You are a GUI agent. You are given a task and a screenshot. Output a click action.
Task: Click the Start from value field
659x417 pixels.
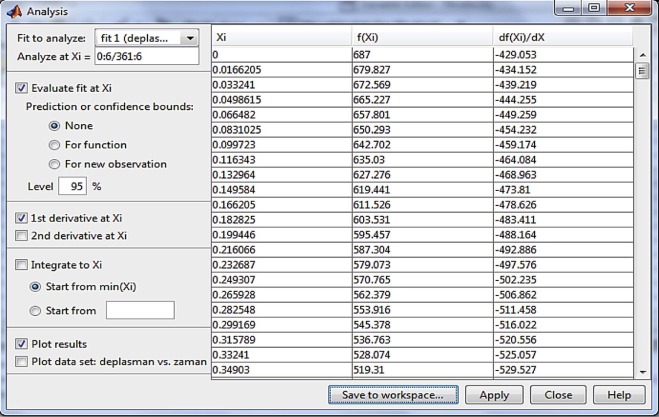140,310
